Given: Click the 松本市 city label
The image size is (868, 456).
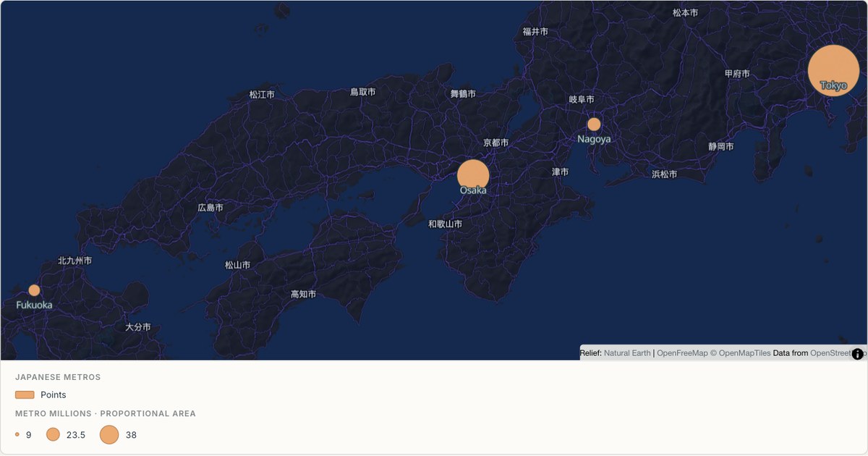Looking at the screenshot, I should [685, 12].
